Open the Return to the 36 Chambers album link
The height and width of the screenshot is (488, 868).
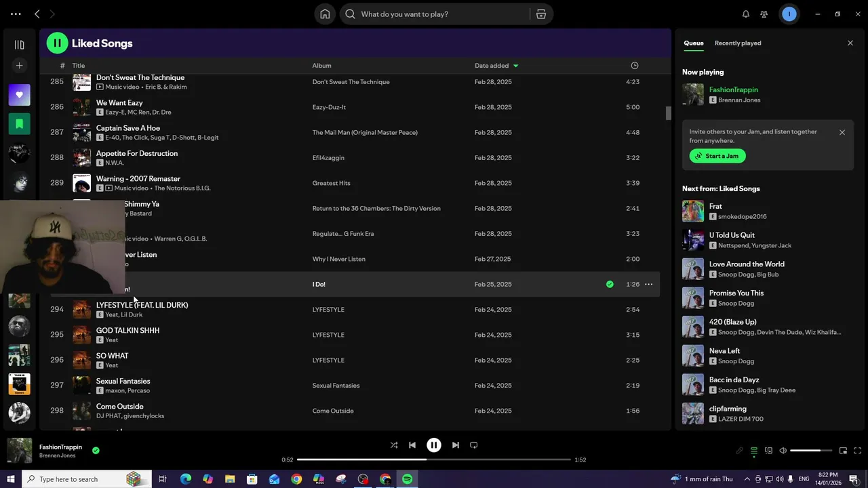pos(376,209)
